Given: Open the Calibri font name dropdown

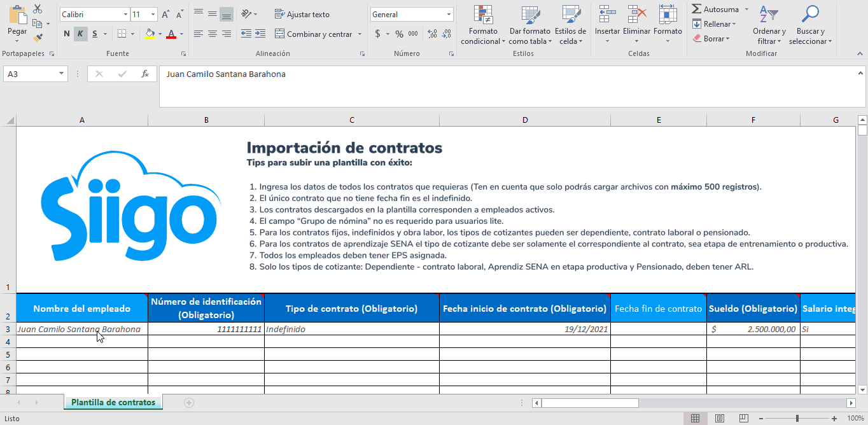Looking at the screenshot, I should (x=125, y=14).
